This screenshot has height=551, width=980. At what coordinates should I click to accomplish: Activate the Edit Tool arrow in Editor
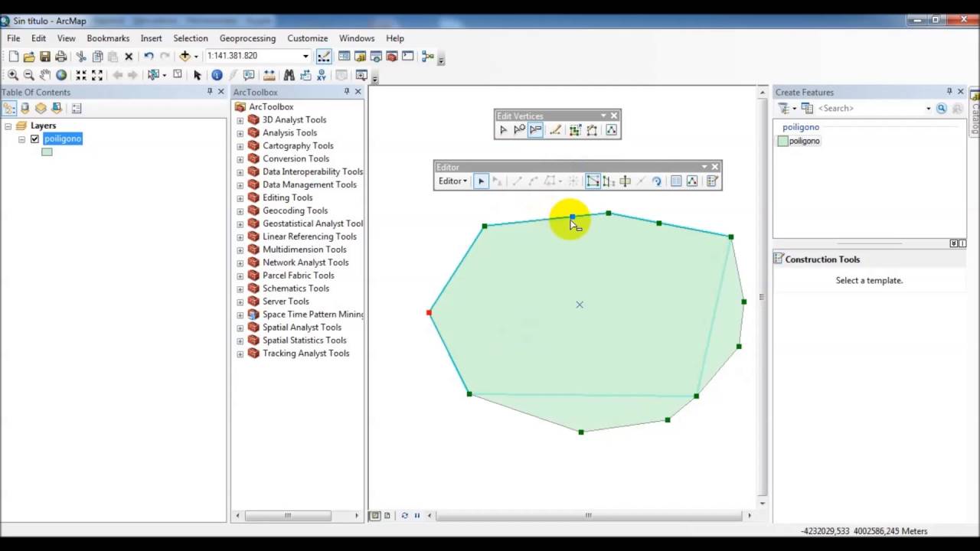(x=481, y=181)
